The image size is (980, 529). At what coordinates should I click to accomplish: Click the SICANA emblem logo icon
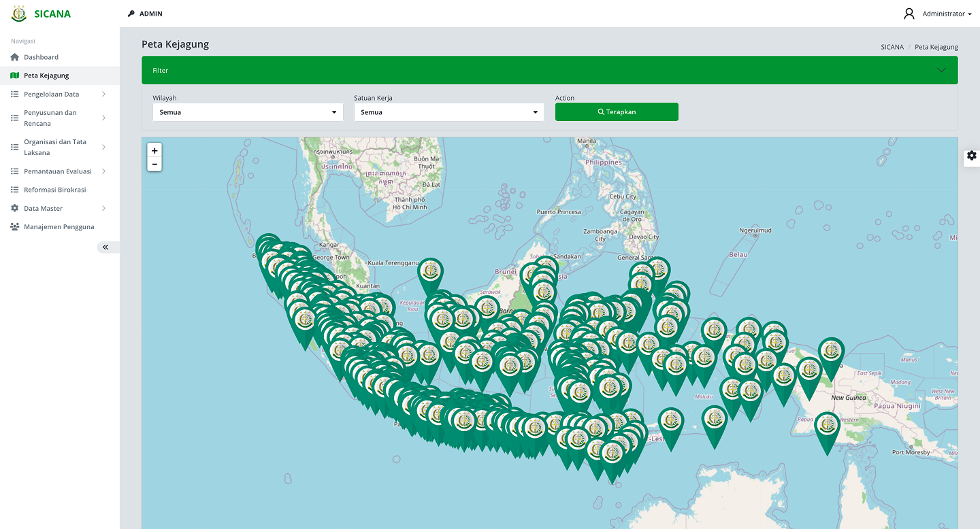19,14
